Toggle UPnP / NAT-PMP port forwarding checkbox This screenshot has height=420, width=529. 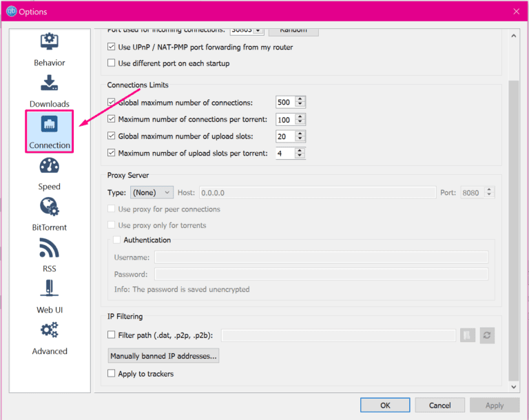coord(111,47)
